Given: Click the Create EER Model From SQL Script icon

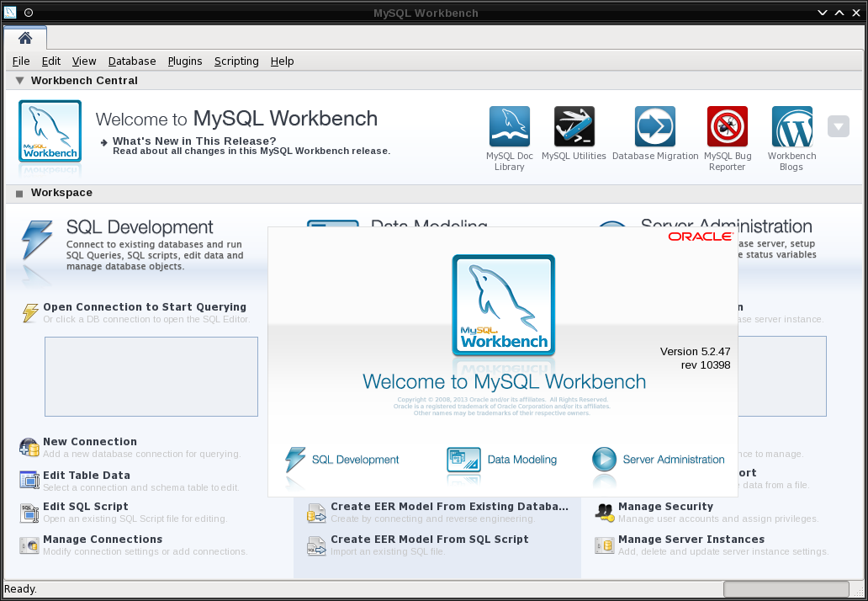Looking at the screenshot, I should (316, 545).
